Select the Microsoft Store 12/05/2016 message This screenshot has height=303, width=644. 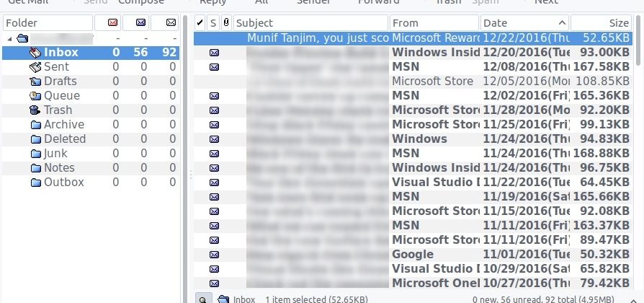pos(413,82)
